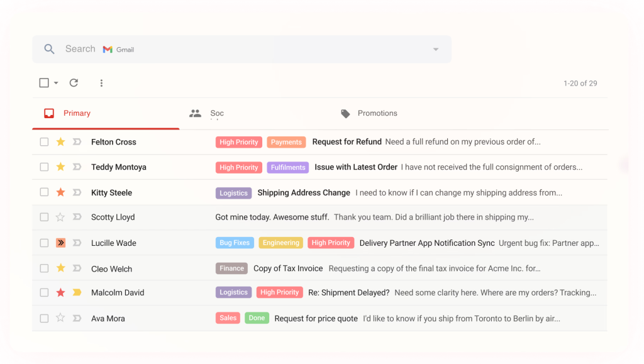Expand the search options dropdown arrow
The width and height of the screenshot is (644, 364).
436,50
